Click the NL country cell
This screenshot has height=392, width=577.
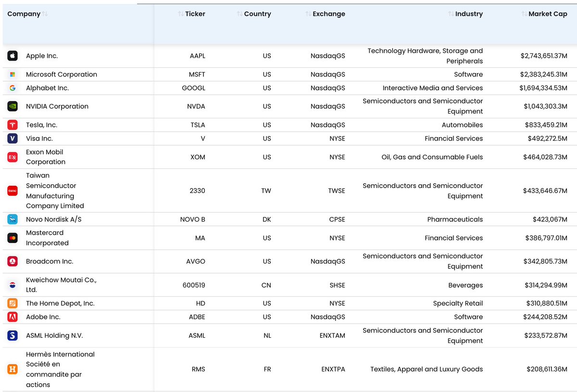(267, 336)
